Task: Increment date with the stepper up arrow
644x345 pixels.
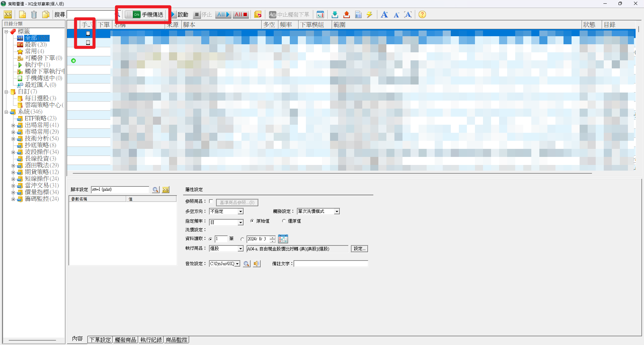Action: point(273,237)
